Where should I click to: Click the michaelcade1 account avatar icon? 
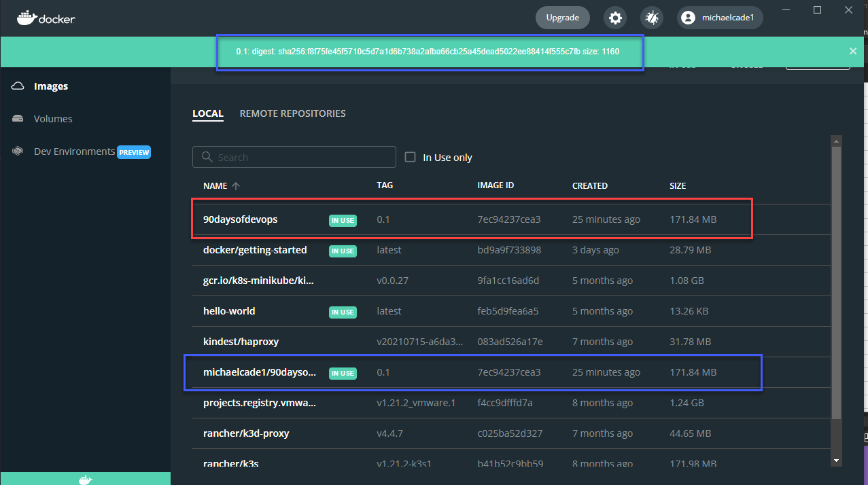click(689, 18)
